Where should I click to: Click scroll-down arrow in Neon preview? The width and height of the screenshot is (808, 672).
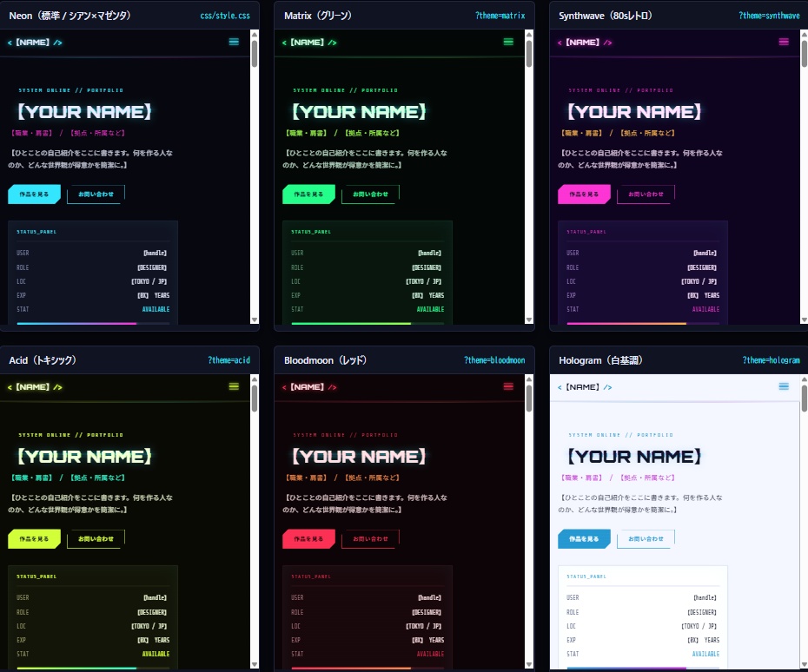254,320
